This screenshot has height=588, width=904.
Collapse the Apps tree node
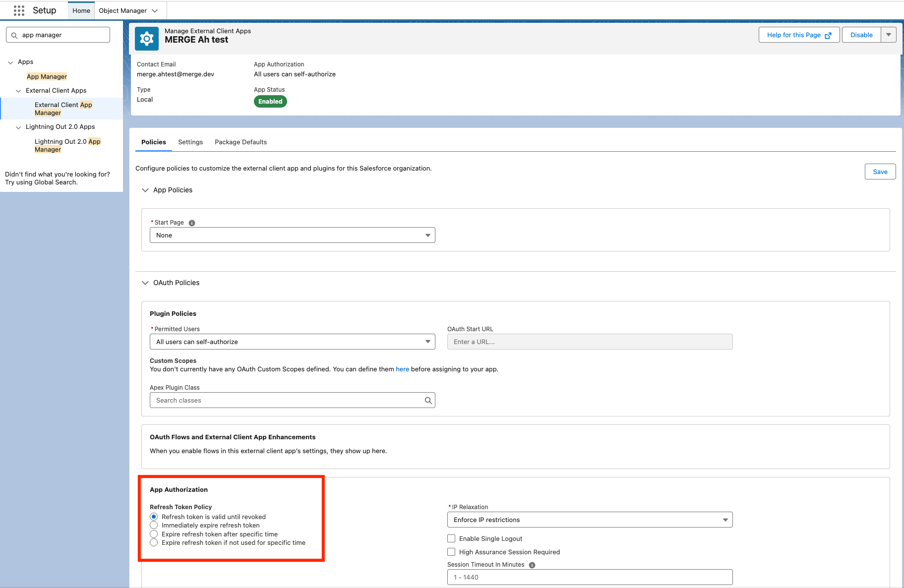click(x=10, y=62)
